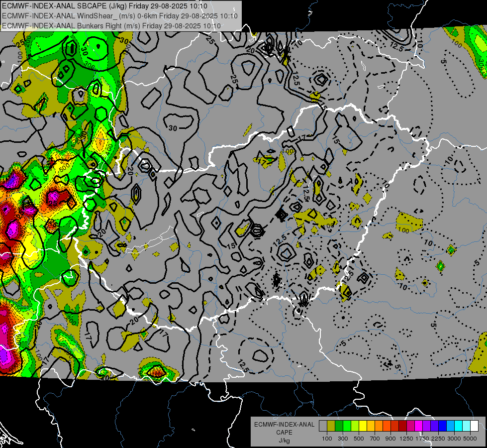This screenshot has height=448, width=487.
Task: Select the dark red legend swatch
Action: [403, 426]
